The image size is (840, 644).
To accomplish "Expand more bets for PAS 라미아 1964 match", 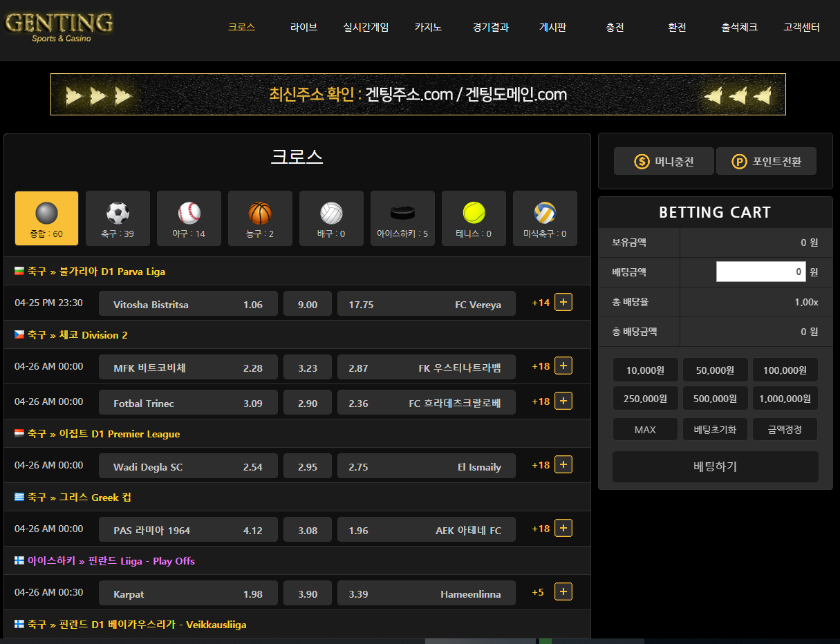I will [x=563, y=529].
